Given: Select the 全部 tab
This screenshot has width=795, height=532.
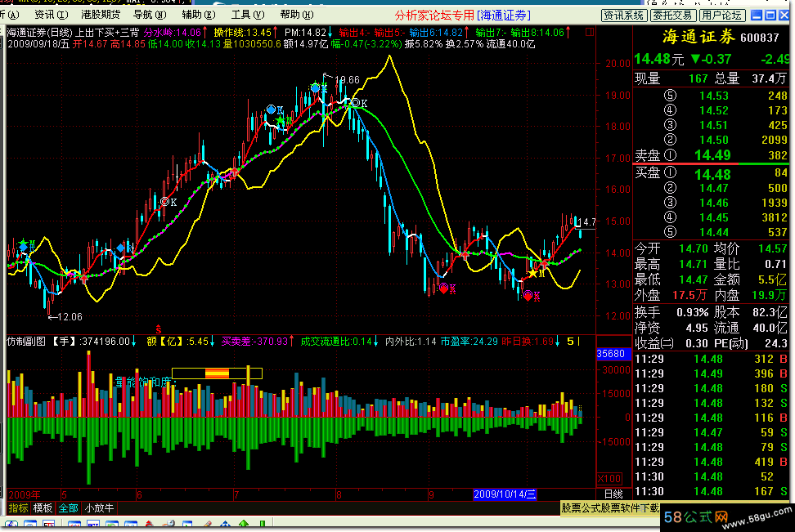Looking at the screenshot, I should point(69,507).
